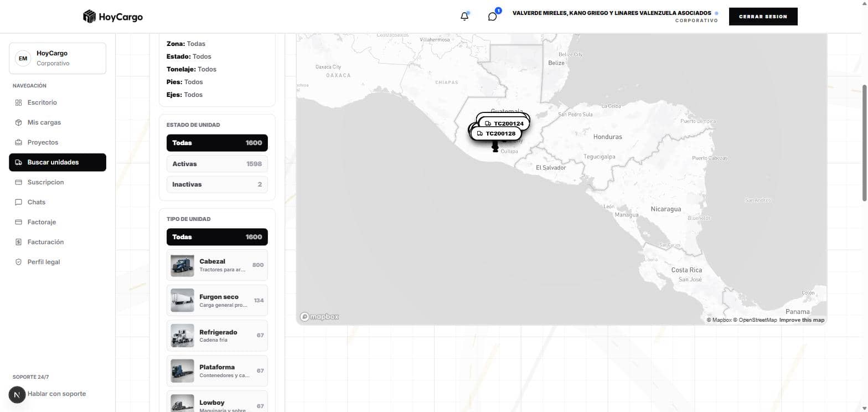
Task: Click the Tonelaje: Todos filter text
Action: coord(192,69)
